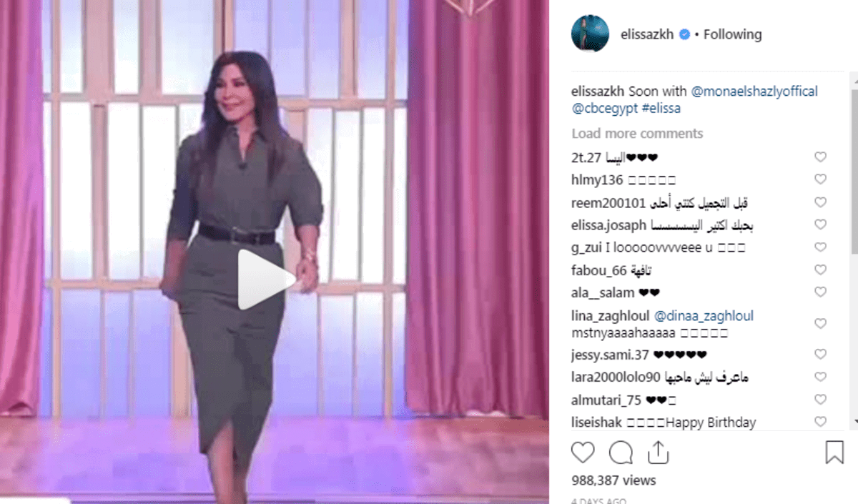Toggle the Following status button
The width and height of the screenshot is (858, 504).
(732, 34)
